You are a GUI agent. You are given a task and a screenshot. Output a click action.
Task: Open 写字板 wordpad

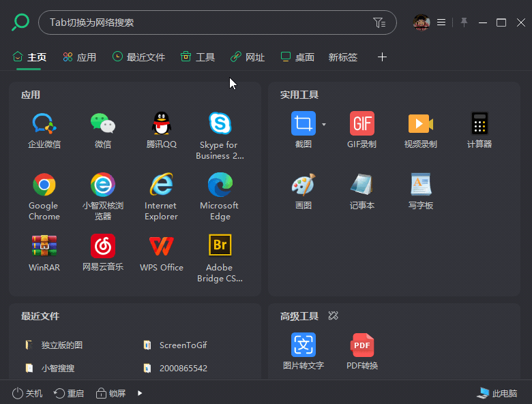point(421,191)
